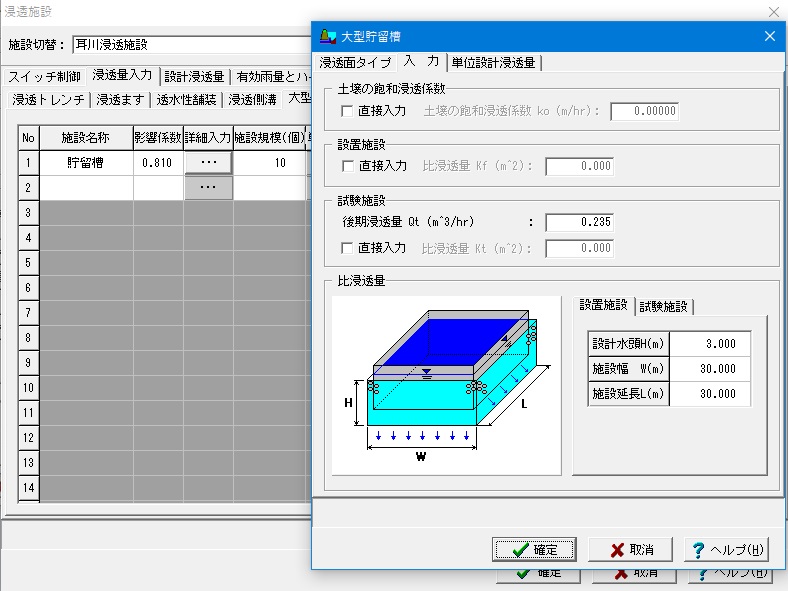The image size is (788, 591).
Task: Click row header number 1
Action: coord(29,163)
